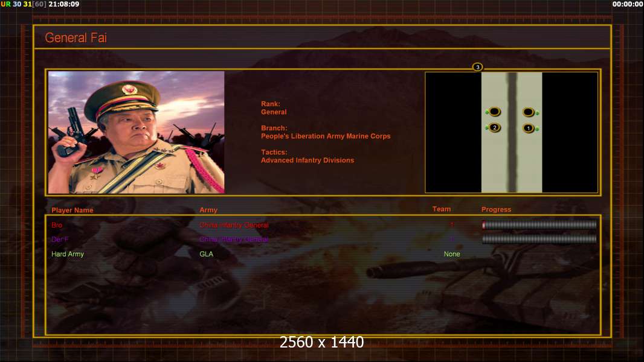Image resolution: width=644 pixels, height=362 pixels.
Task: Click the 'Progress' column header
Action: (x=496, y=209)
